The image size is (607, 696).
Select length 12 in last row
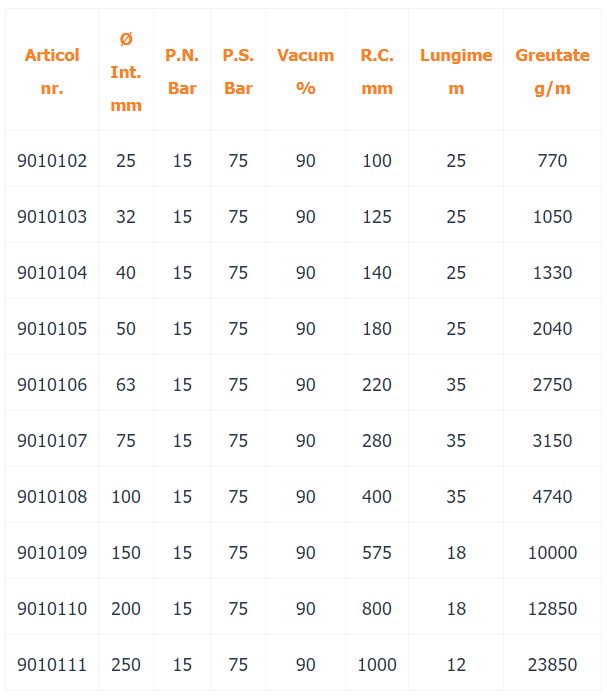(456, 665)
